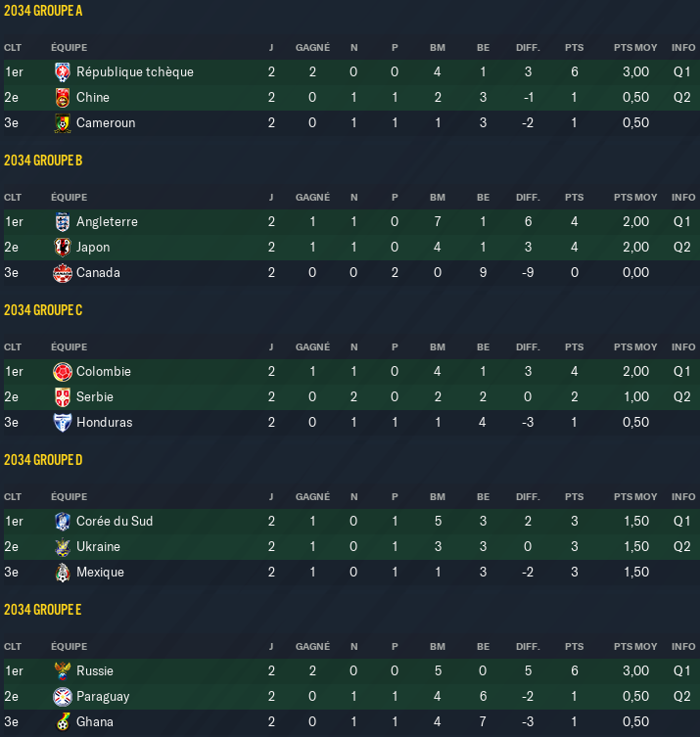Sort Groupe B by DIFF. column header

click(x=528, y=198)
